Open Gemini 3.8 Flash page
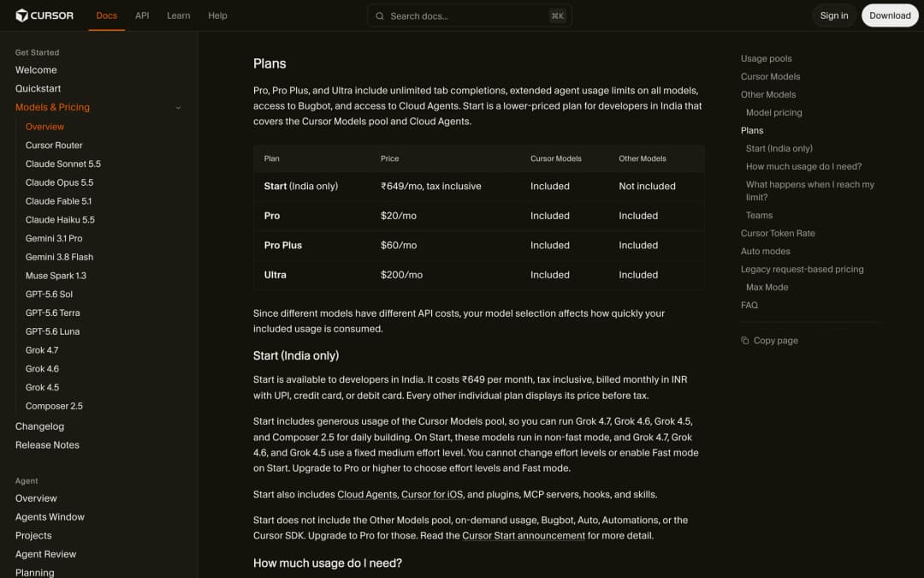 (x=59, y=257)
